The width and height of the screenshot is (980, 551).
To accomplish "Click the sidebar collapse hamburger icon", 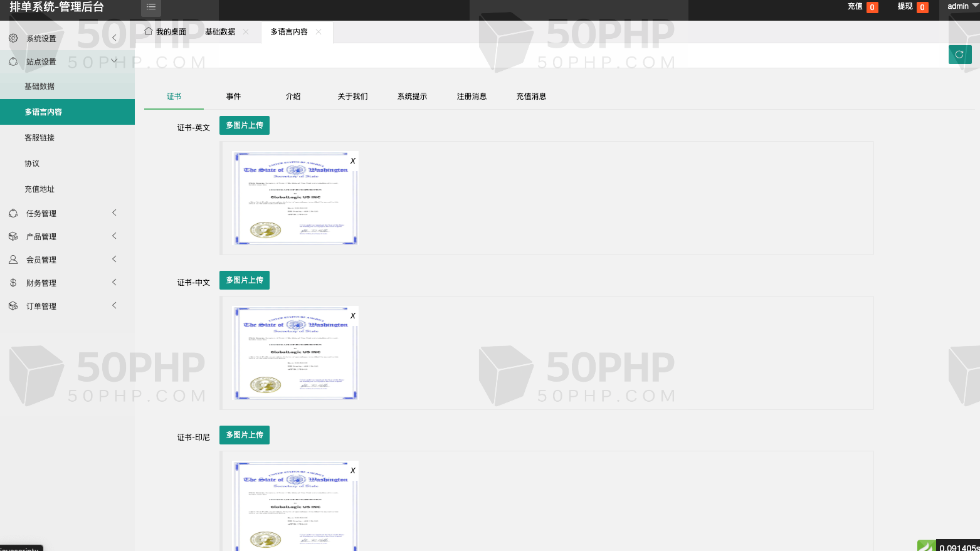I will coord(151,7).
